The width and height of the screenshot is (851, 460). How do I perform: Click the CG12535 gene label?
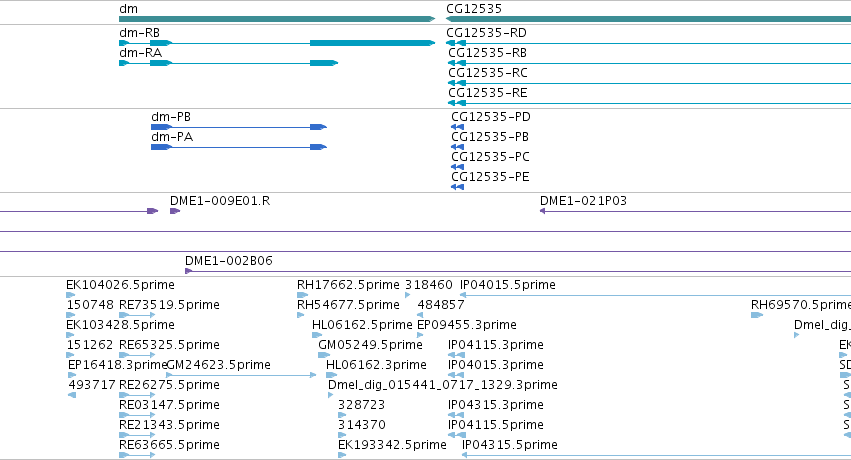tap(474, 9)
